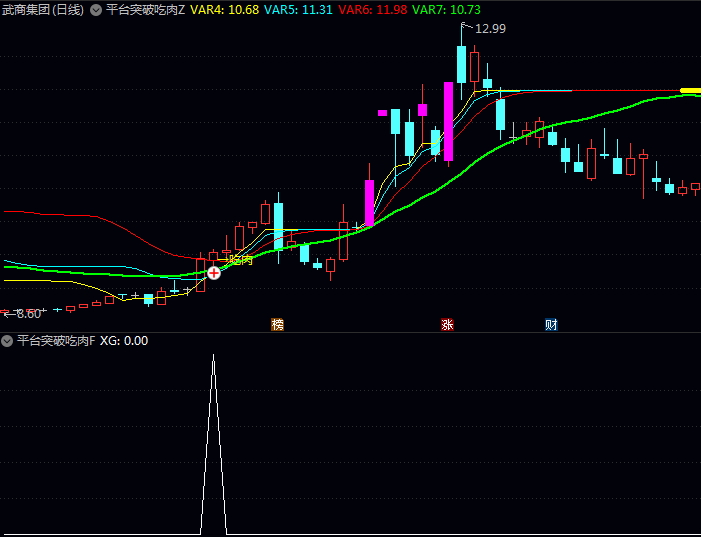Click the 榜 marker icon on the time axis
The image size is (701, 537).
277,324
